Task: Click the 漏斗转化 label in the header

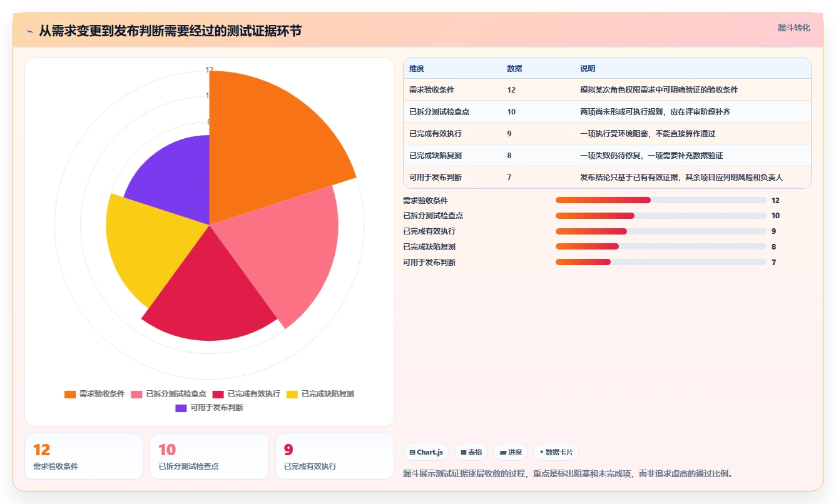Action: [x=793, y=28]
